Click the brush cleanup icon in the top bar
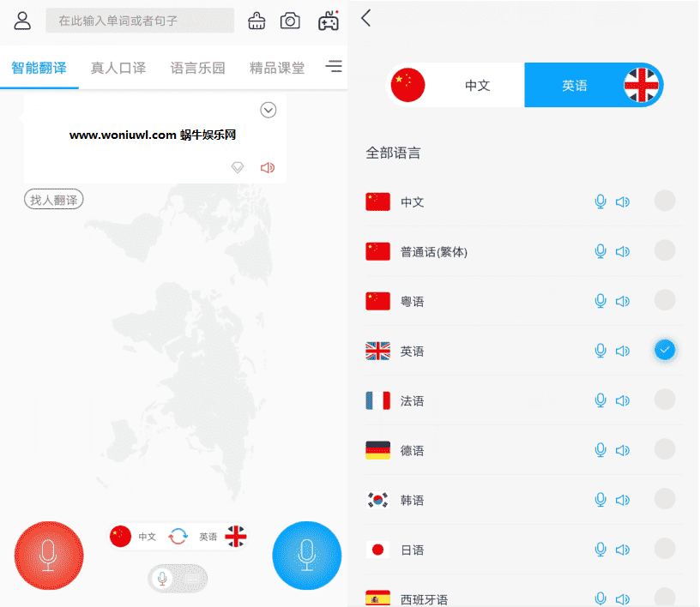 click(255, 21)
